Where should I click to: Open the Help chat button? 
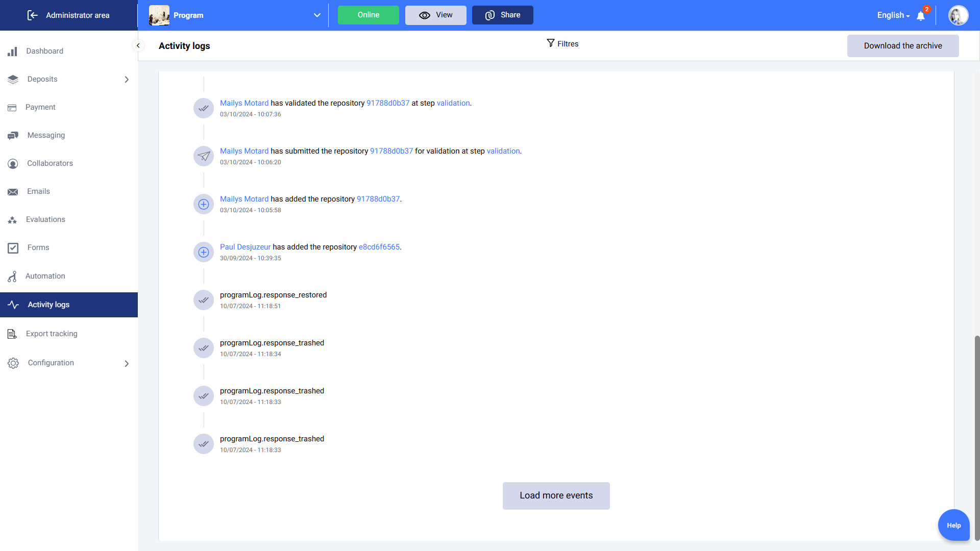pyautogui.click(x=953, y=525)
